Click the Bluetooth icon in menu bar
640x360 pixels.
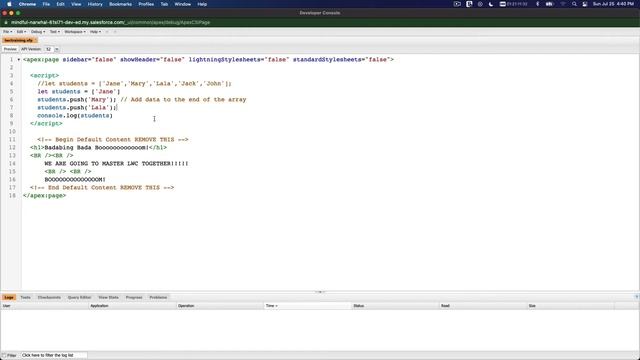(x=538, y=4)
